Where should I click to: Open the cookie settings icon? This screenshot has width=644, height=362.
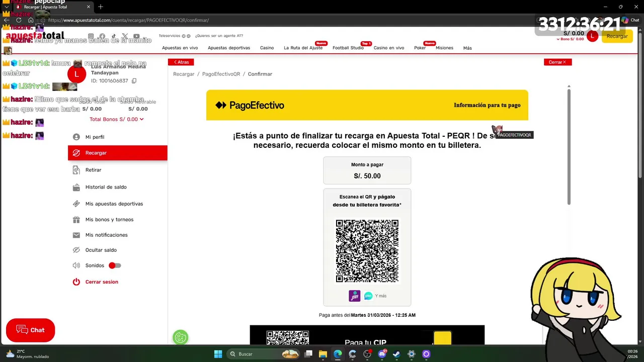(x=180, y=337)
